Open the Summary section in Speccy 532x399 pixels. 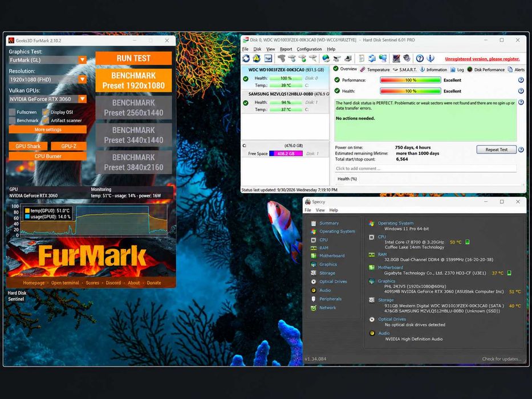click(x=329, y=223)
